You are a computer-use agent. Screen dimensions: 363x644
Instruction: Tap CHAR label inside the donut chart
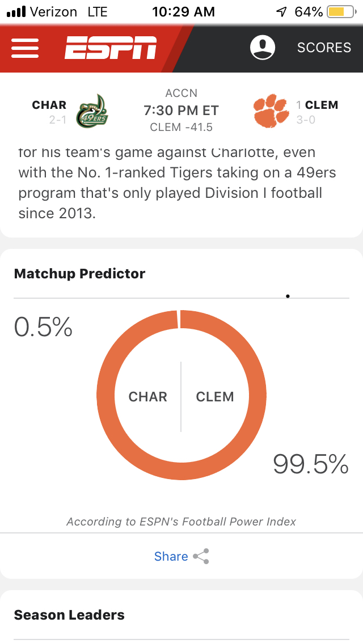(148, 397)
